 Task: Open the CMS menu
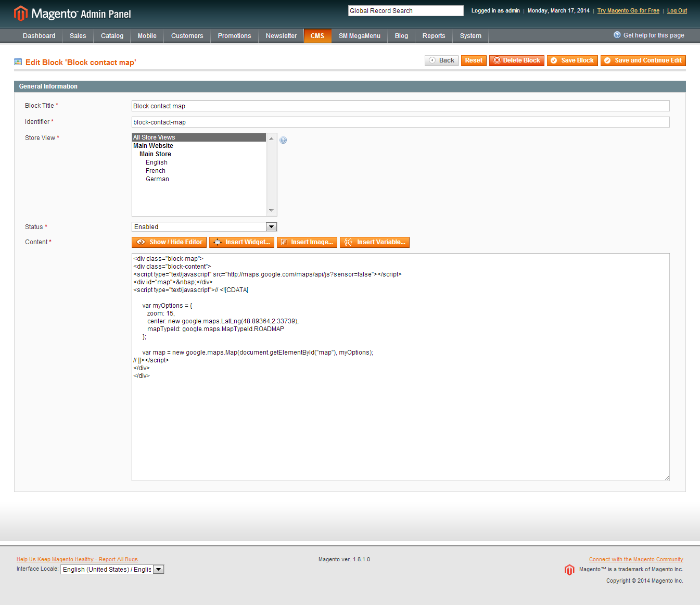coord(317,36)
